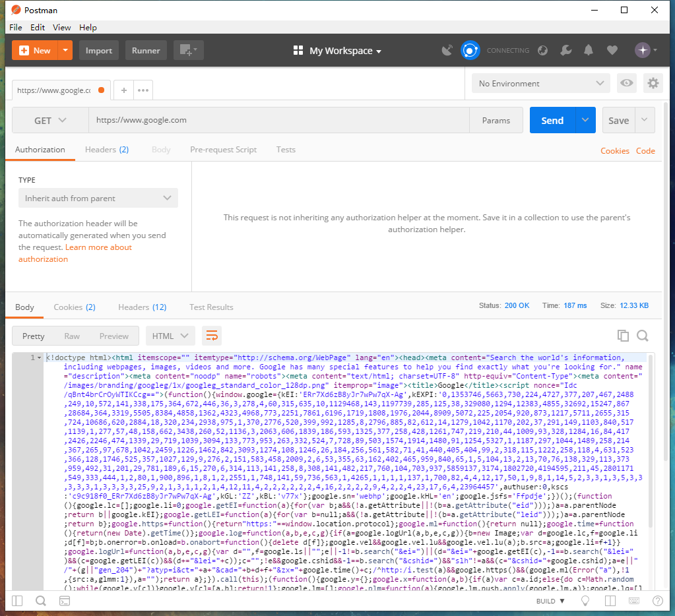Open notifications bell

pos(589,50)
